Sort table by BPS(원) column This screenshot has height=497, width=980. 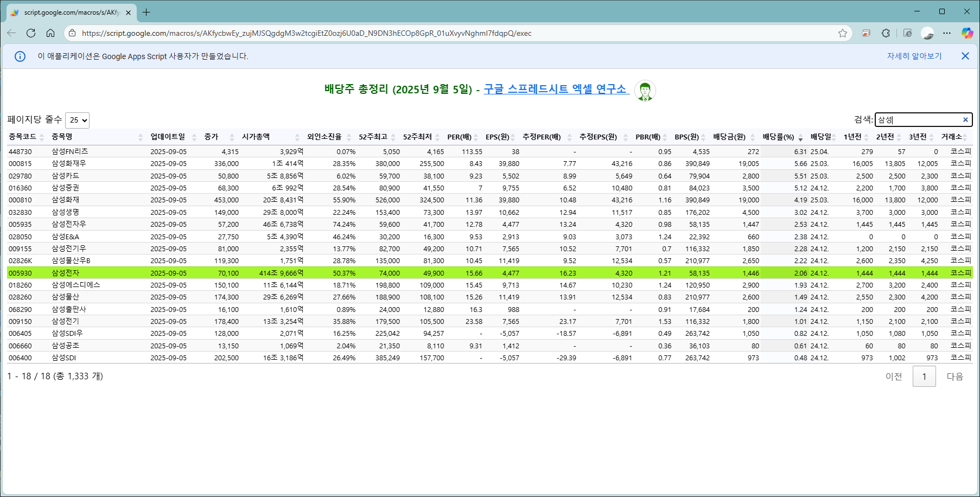690,137
